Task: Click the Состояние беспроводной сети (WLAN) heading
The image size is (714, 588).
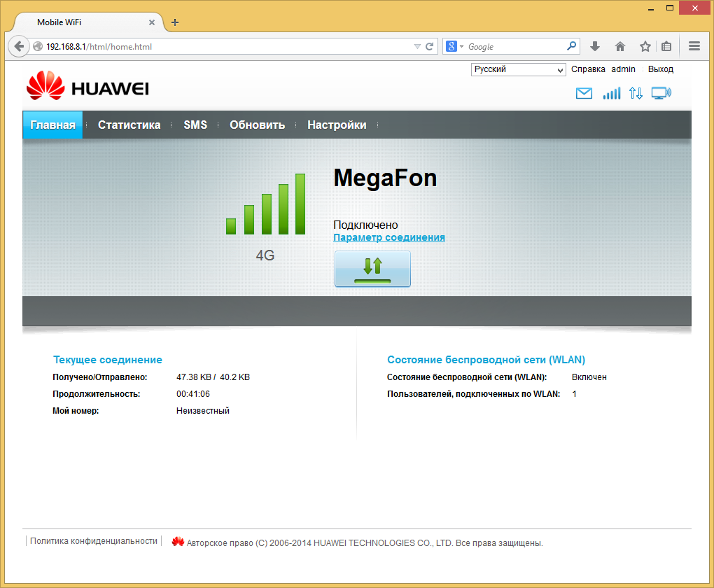Action: click(486, 360)
